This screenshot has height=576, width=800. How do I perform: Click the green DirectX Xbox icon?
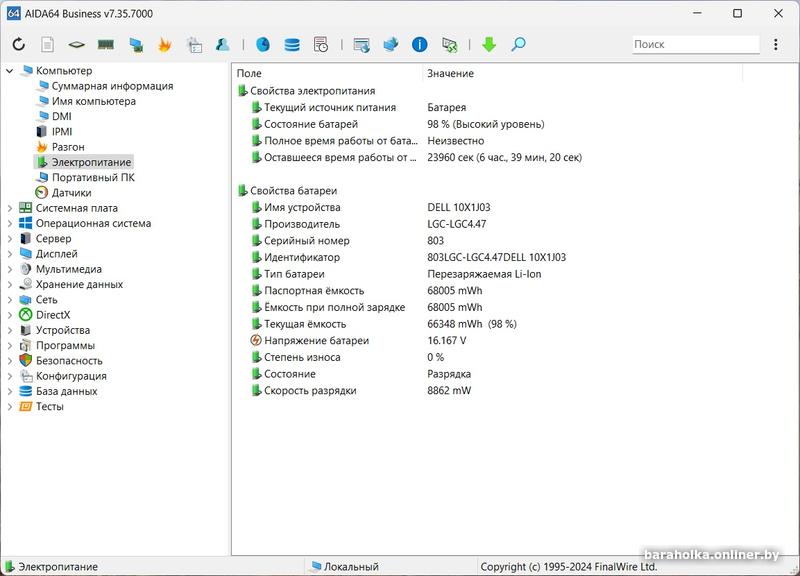tap(26, 315)
